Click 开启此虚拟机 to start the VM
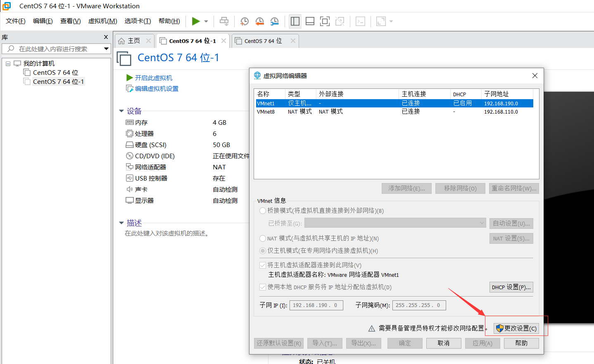Viewport: 594px width, 364px height. coord(153,78)
